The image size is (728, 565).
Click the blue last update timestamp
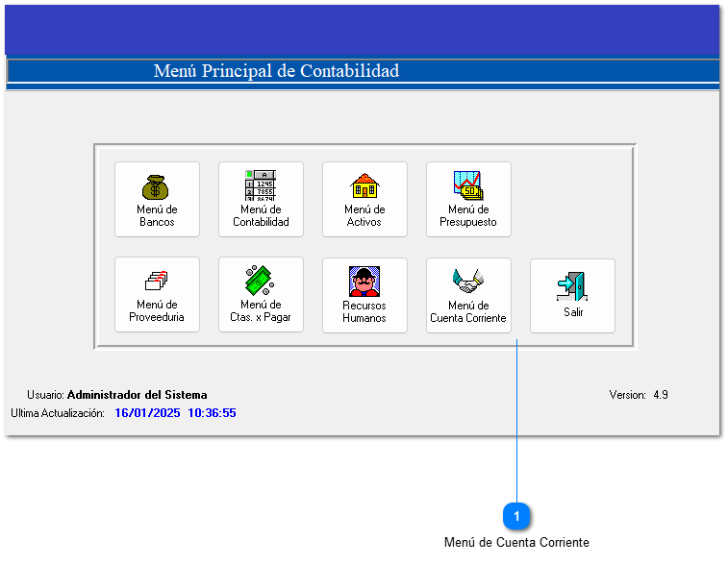175,413
